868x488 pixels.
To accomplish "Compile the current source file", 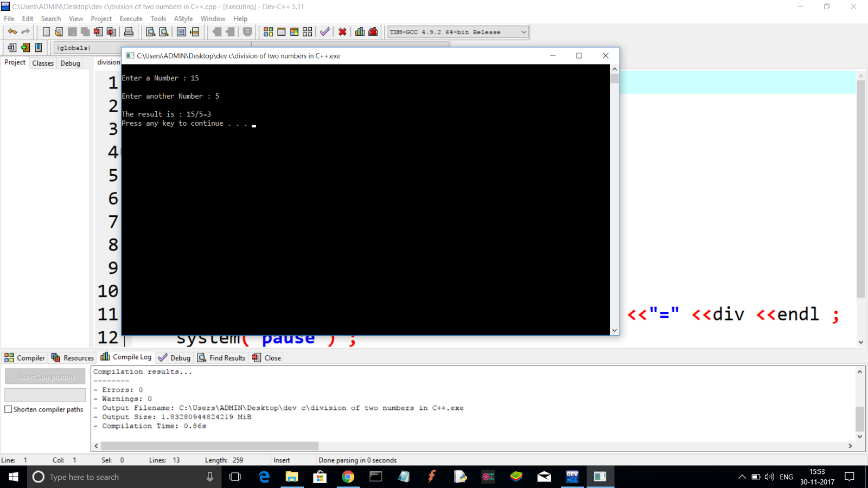I will click(x=268, y=31).
